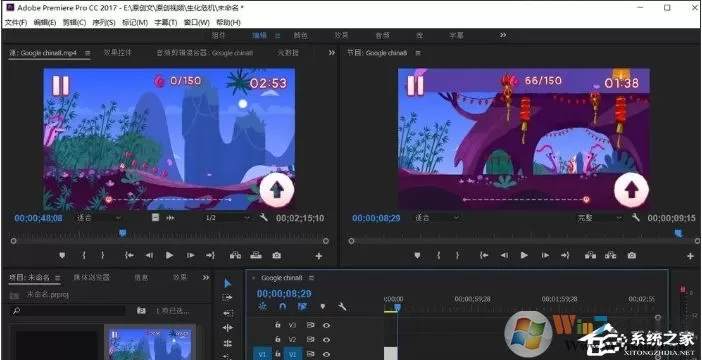
Task: Select the Track Select Forward tool
Action: (x=227, y=297)
